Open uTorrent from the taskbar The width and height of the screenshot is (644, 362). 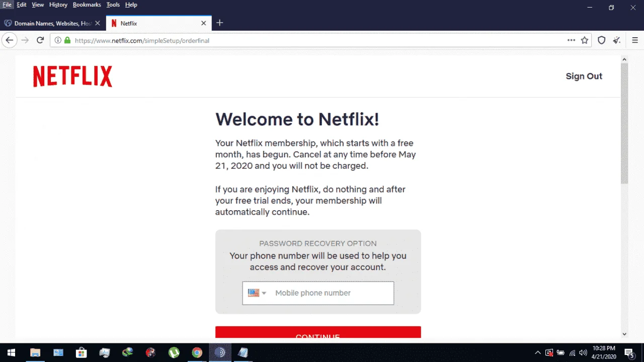point(174,352)
